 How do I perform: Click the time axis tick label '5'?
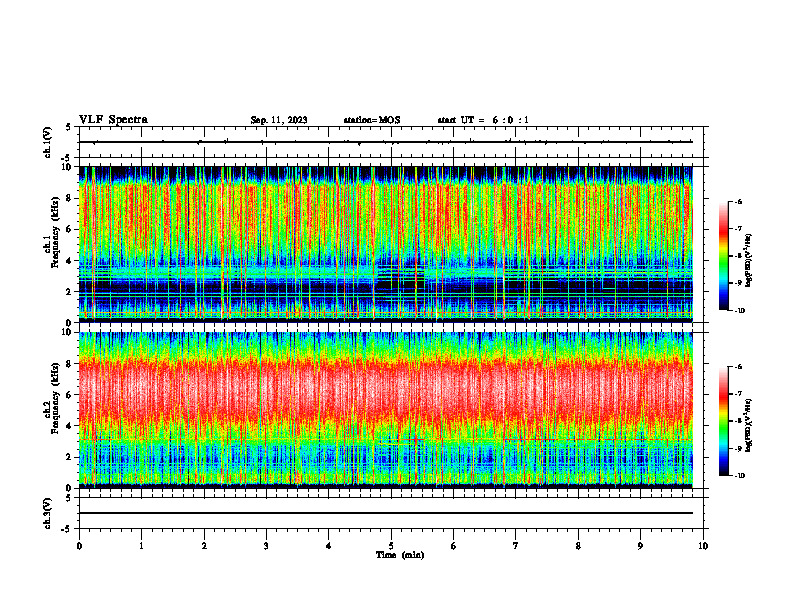391,546
